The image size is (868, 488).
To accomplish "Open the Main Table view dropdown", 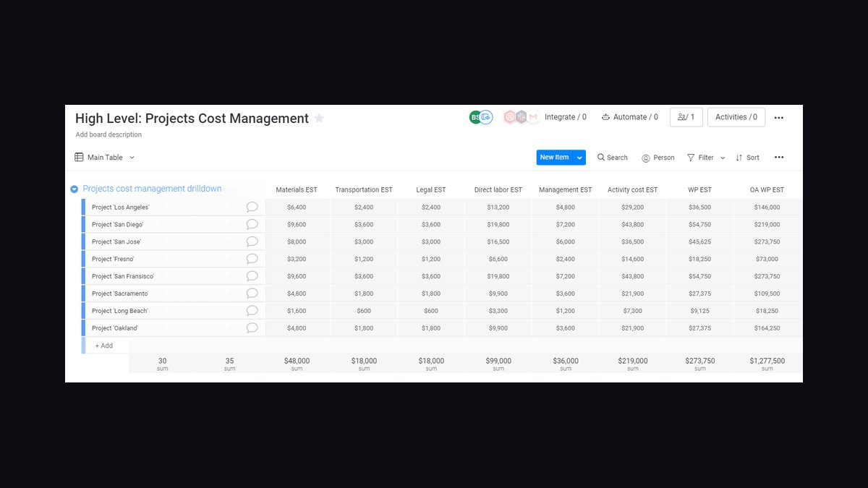I will coord(105,158).
